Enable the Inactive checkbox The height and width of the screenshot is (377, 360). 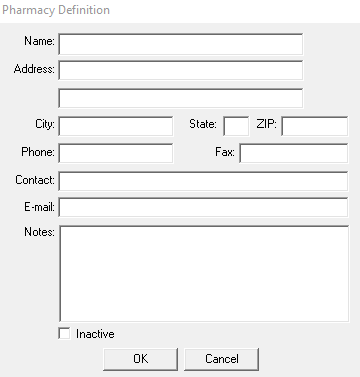(x=64, y=333)
